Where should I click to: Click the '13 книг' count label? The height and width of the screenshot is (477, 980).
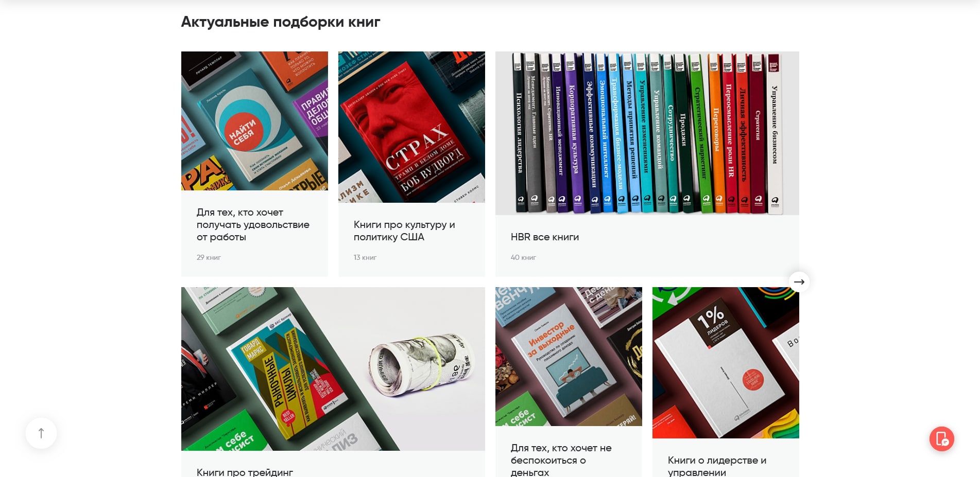coord(365,257)
